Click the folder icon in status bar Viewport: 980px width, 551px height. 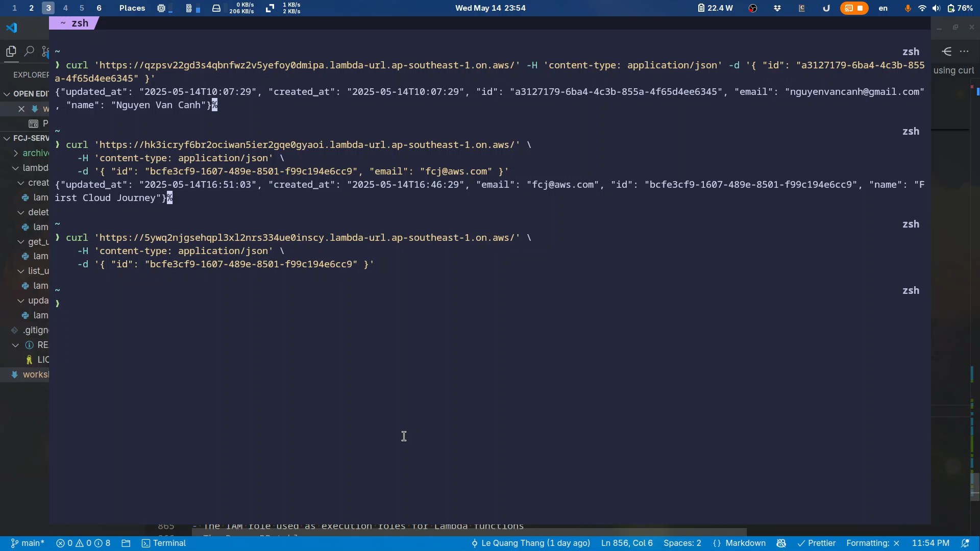[x=126, y=543]
